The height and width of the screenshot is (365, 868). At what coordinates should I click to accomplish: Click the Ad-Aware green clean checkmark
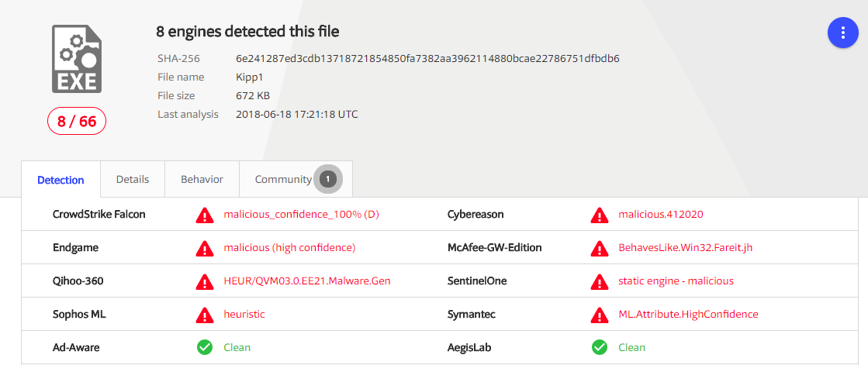pos(205,347)
